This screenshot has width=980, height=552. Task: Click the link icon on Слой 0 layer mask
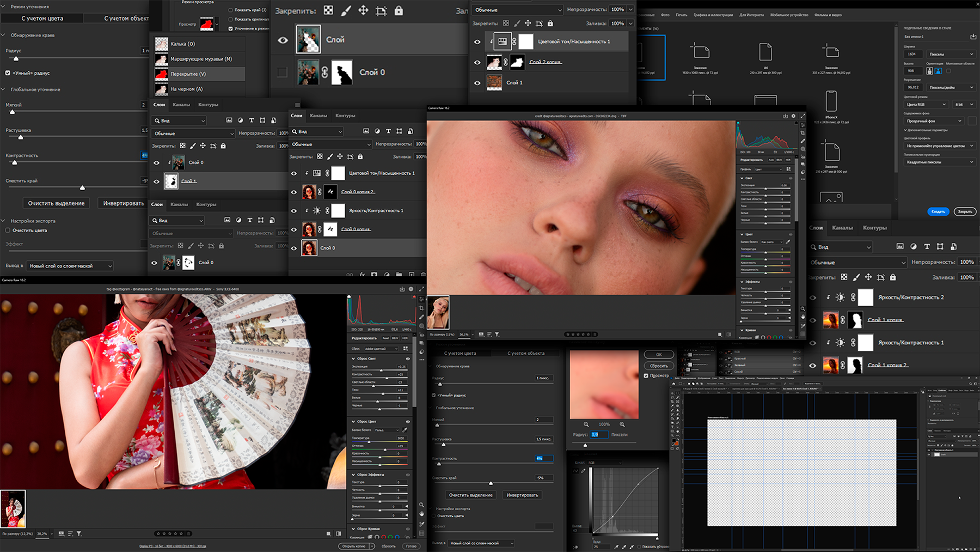325,72
